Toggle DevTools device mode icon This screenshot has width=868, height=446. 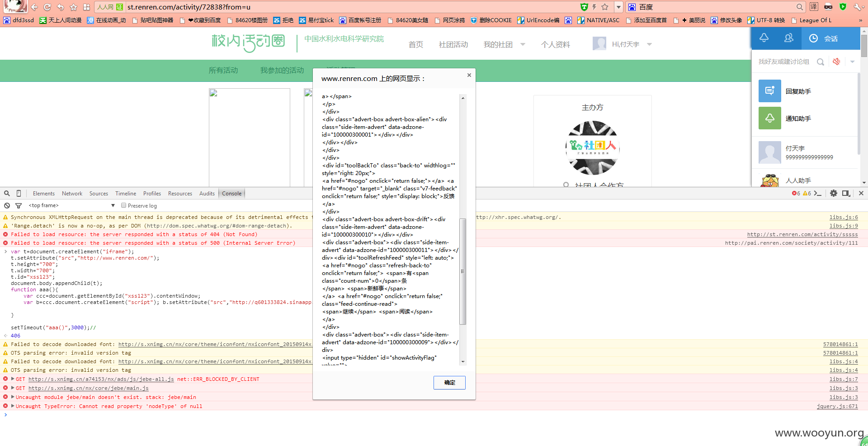tap(19, 193)
